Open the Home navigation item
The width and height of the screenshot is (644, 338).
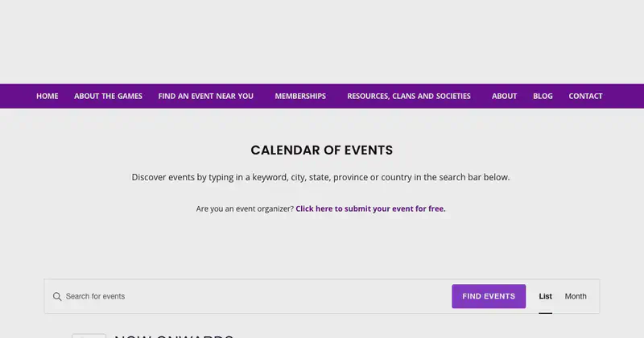click(47, 96)
